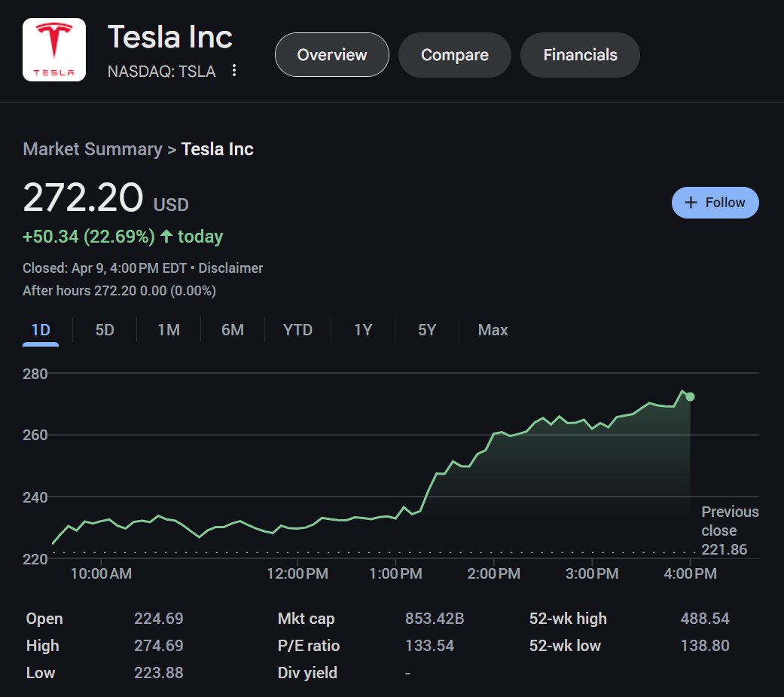Select the 5Y chart range
Viewport: 784px width, 697px height.
427,330
